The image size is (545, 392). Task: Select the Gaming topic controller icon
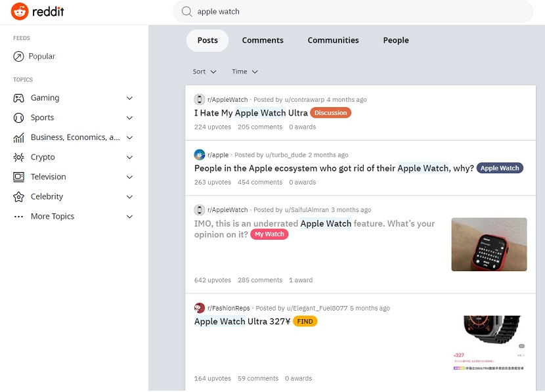(18, 97)
